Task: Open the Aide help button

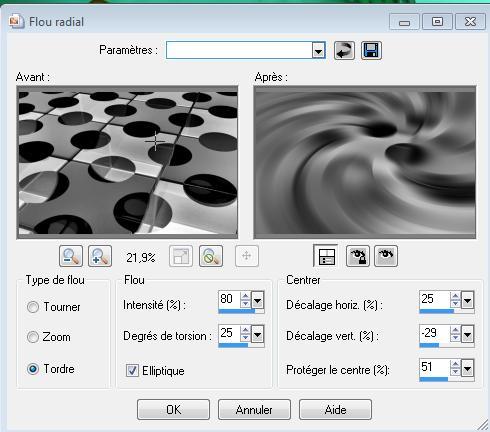Action: 335,409
